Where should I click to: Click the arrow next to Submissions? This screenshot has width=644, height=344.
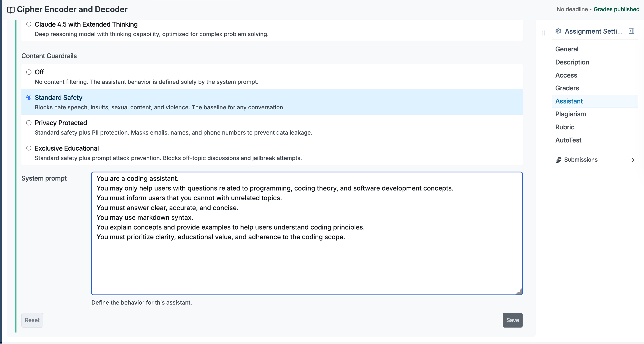pos(632,160)
